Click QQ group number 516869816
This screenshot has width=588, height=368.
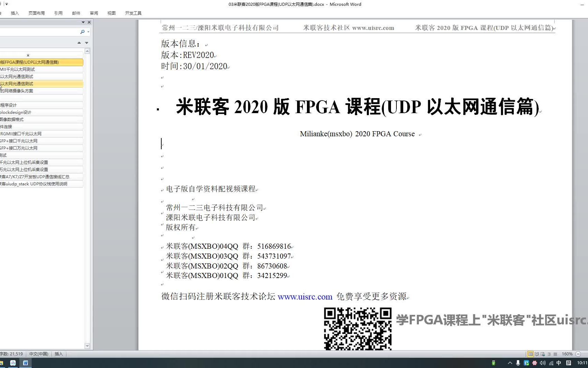(x=274, y=246)
